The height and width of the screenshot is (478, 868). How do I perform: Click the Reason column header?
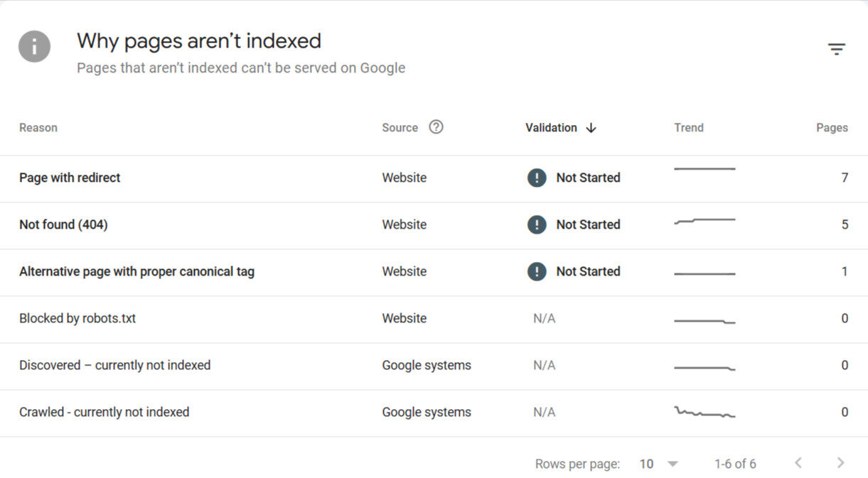click(38, 128)
